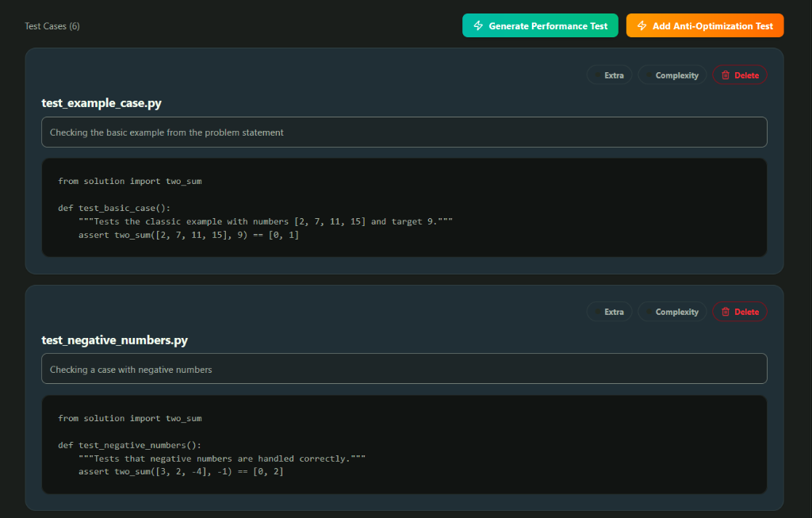The width and height of the screenshot is (812, 518).
Task: Toggle Extra on test_negative_numbers.py card
Action: pos(609,312)
